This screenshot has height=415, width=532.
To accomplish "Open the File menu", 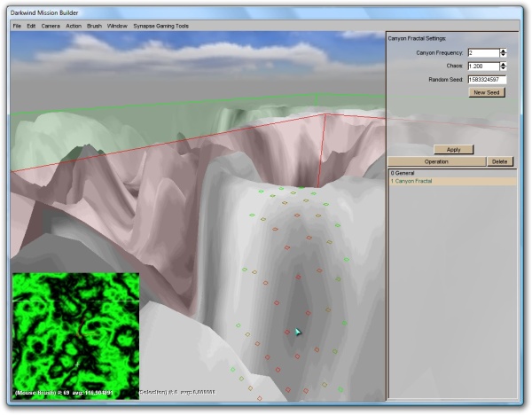I will (17, 26).
